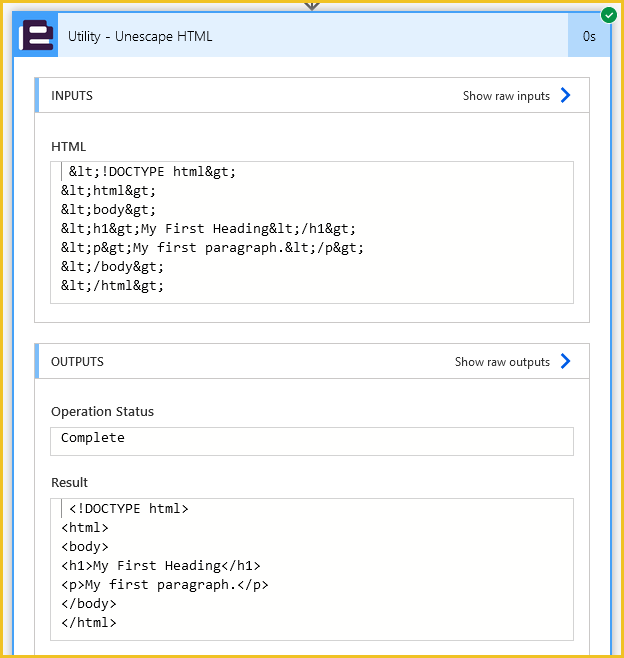Click the My First Heading line in Result
This screenshot has height=658, width=624.
coord(161,566)
